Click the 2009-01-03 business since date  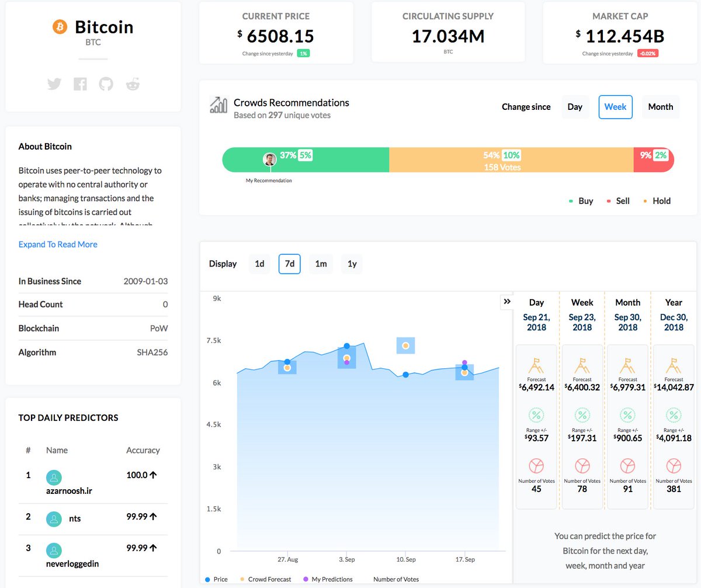tap(145, 281)
